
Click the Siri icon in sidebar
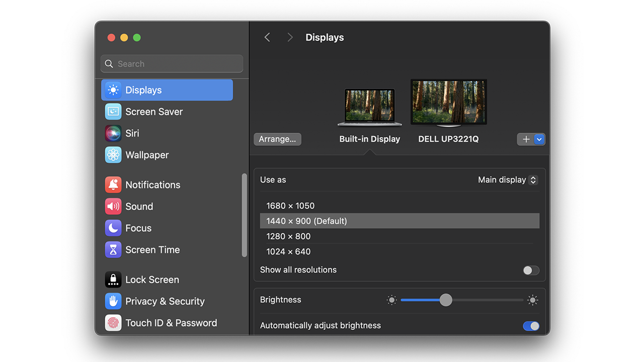[113, 133]
